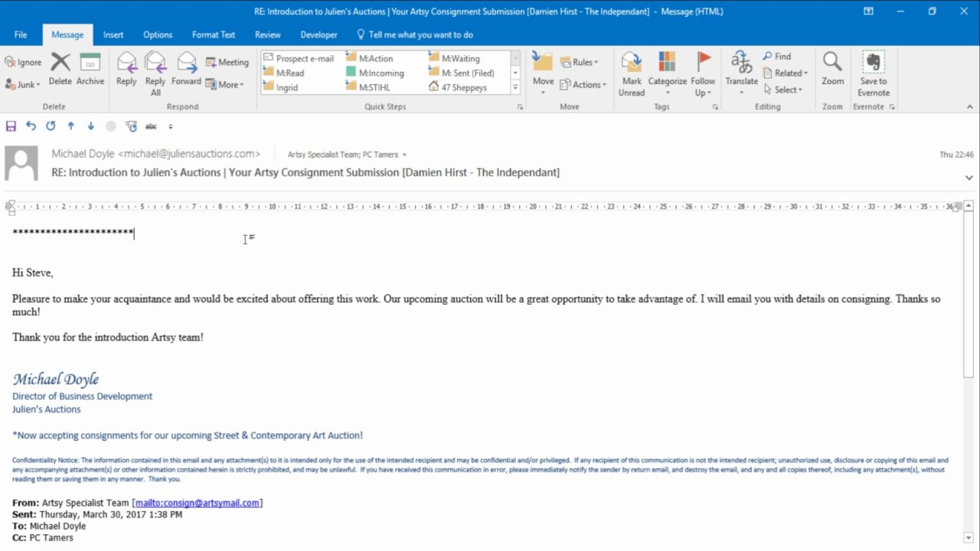980x551 pixels.
Task: Run the M: Sent (Filed) quick step
Action: coord(461,73)
